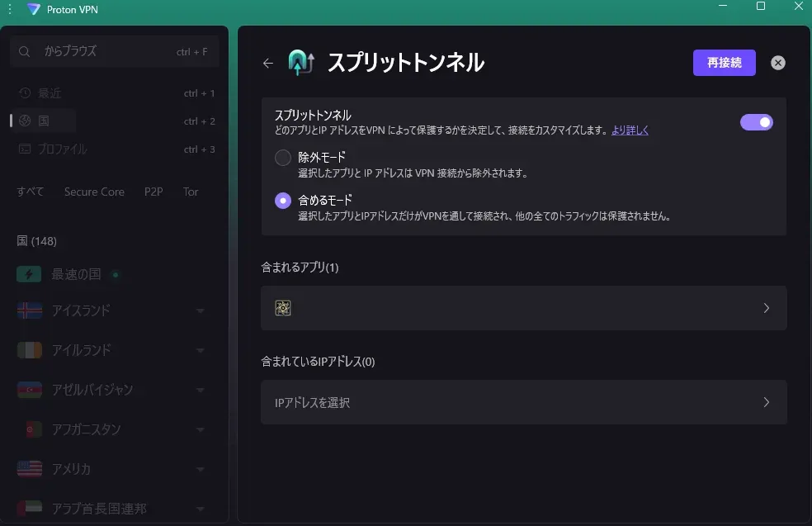
Task: Click the 再接続 button
Action: coord(724,63)
